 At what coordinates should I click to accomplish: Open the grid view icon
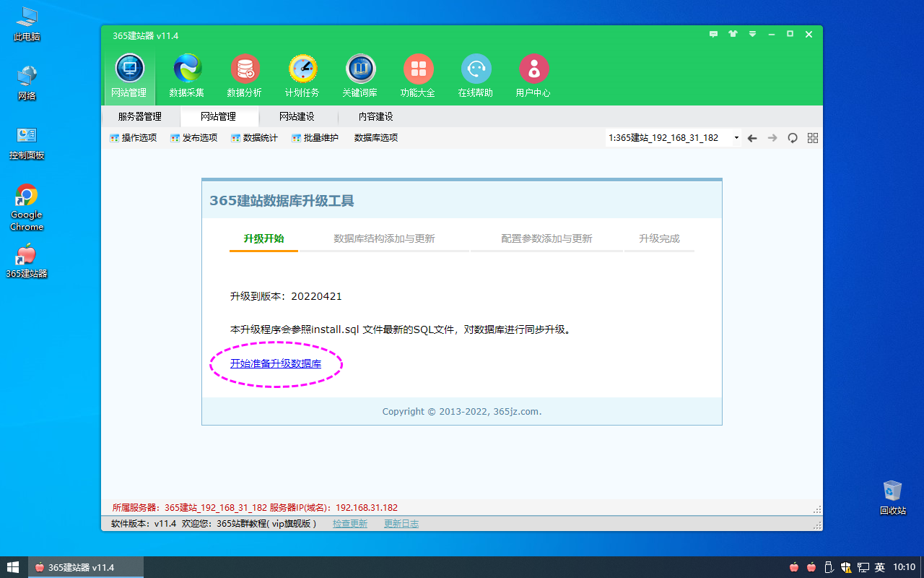click(813, 138)
